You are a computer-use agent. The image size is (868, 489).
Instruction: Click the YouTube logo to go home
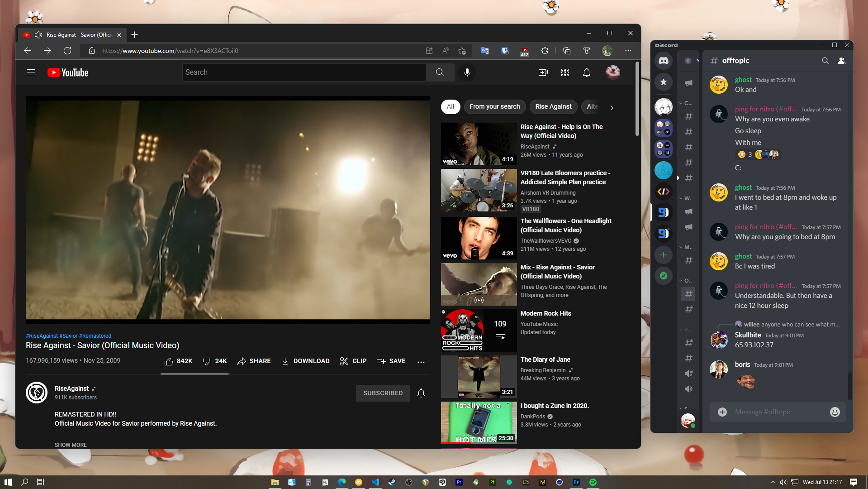[68, 72]
